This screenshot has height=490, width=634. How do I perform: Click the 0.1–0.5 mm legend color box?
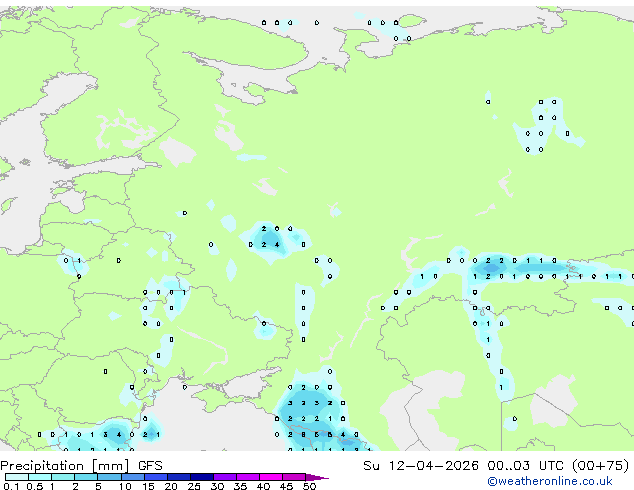click(17, 477)
